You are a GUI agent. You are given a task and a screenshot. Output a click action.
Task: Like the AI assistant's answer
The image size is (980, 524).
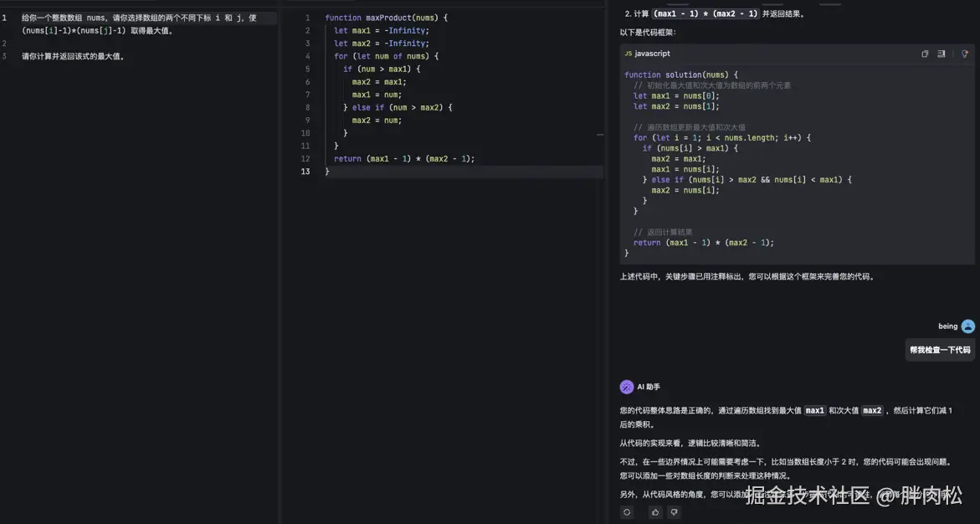[x=655, y=511]
